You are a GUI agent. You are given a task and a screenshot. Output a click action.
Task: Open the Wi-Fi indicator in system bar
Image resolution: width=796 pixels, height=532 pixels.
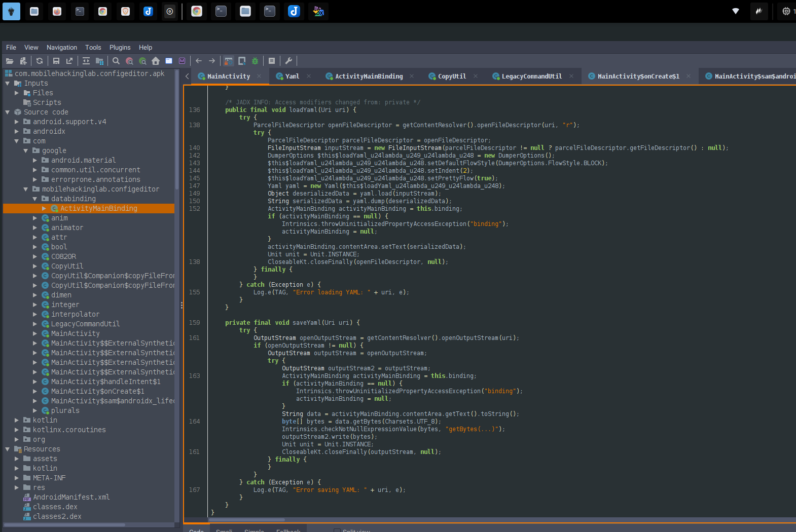[x=736, y=11]
